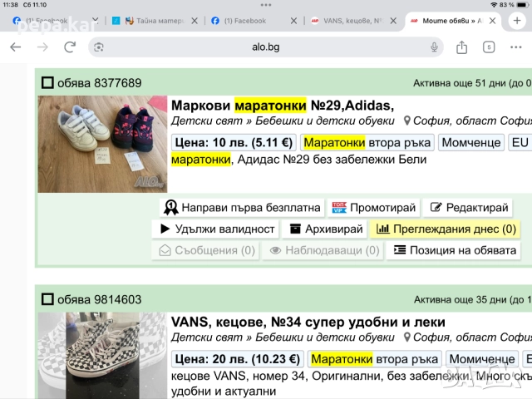Viewport: 532px width, 399px height.
Task: Click Активна още 35 дни text
Action: point(473,299)
